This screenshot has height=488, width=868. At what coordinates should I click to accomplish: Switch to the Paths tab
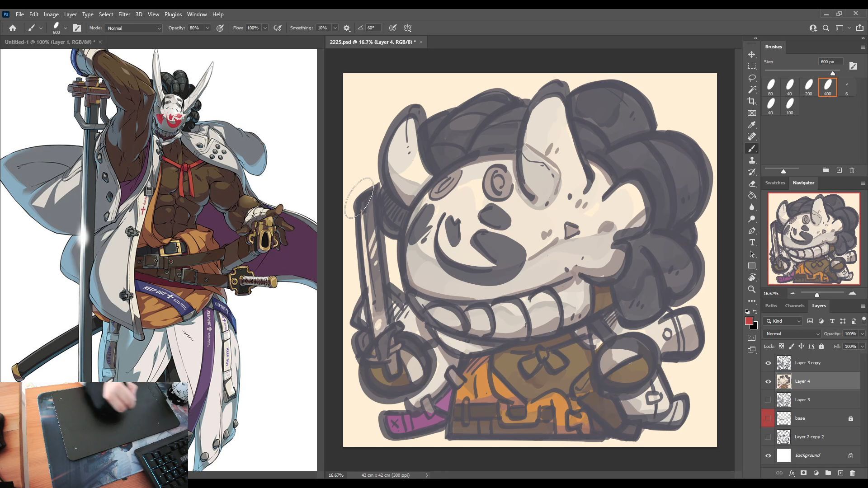[x=771, y=306]
